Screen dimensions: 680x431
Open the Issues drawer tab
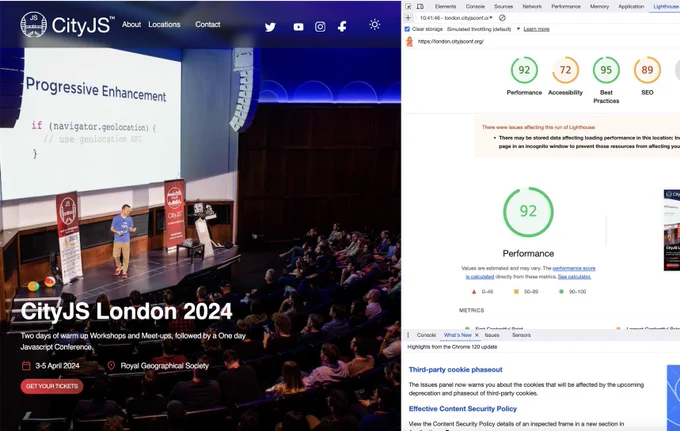click(492, 335)
